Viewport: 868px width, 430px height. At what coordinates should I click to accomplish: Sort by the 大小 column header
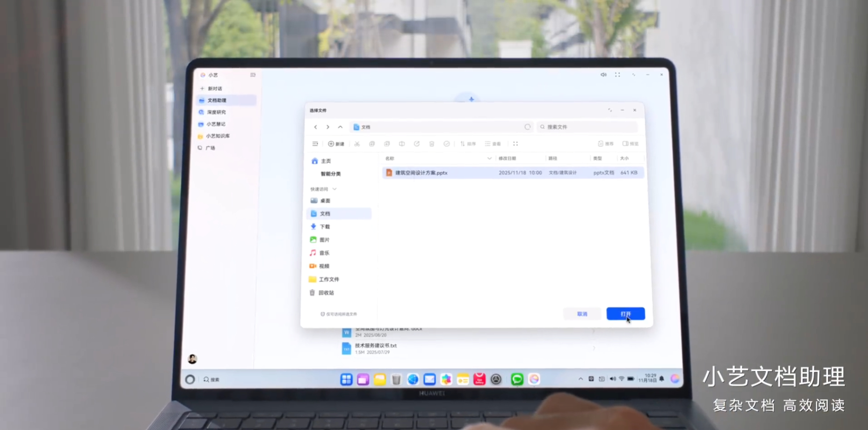pyautogui.click(x=624, y=158)
